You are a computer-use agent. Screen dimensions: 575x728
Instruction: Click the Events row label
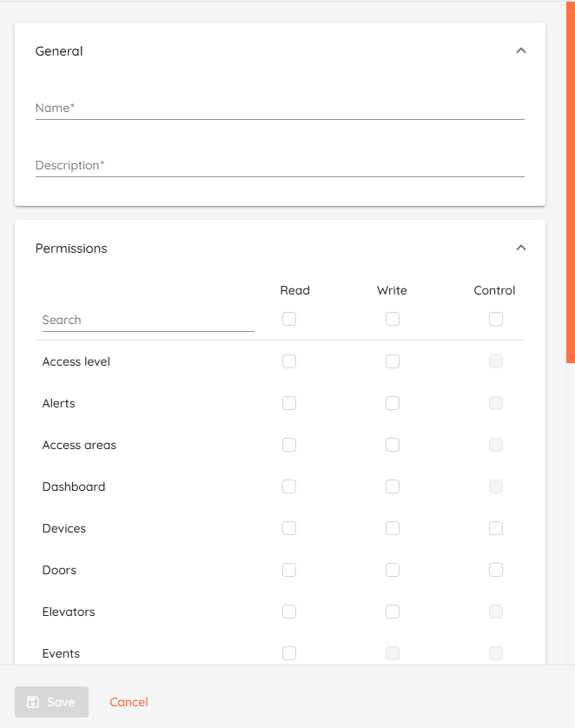(x=61, y=653)
